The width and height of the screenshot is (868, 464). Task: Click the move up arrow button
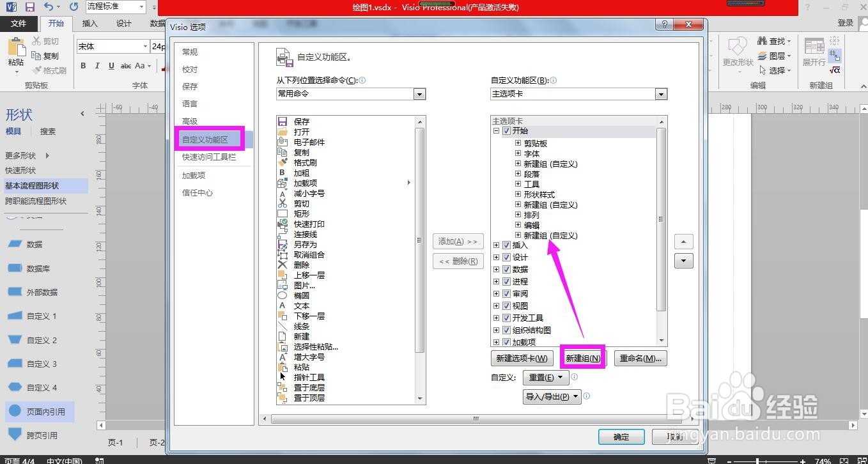point(684,242)
